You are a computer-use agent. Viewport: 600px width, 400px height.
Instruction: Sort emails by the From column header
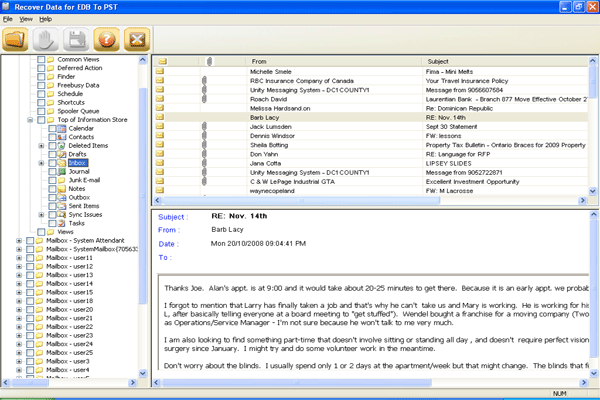tap(260, 61)
